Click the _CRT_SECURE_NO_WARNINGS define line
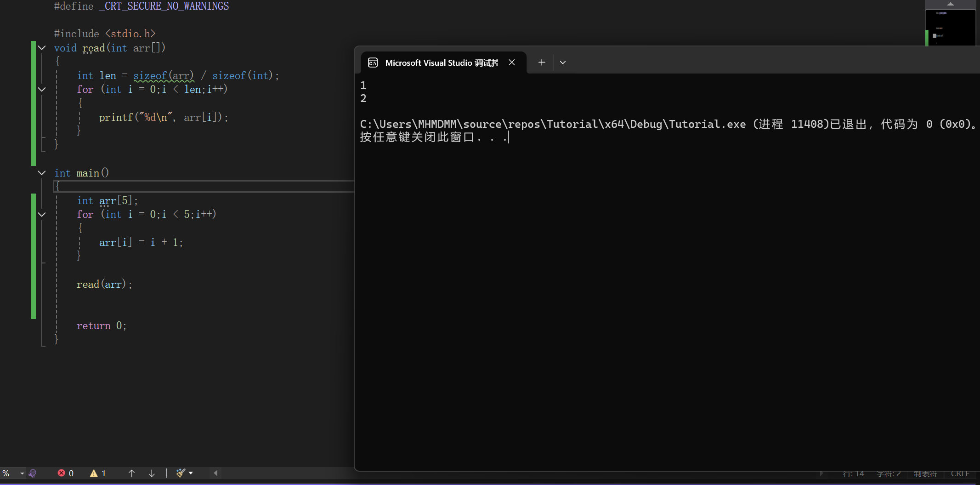This screenshot has width=980, height=485. pyautogui.click(x=142, y=6)
